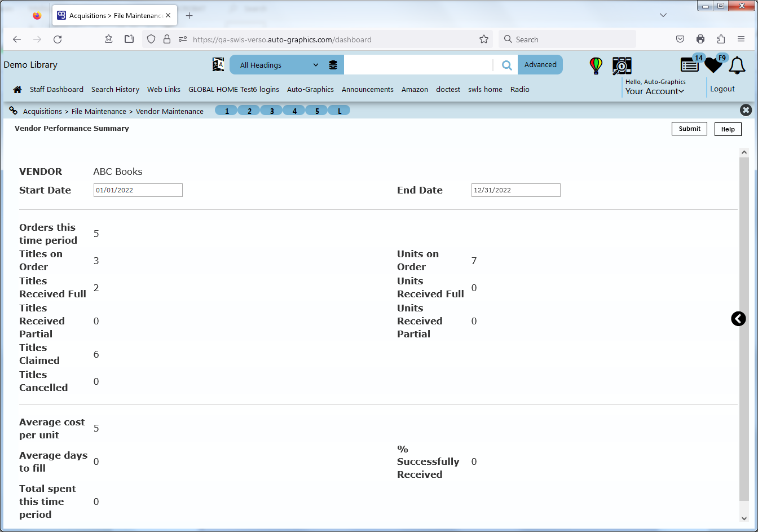Expand the Your Account menu

click(x=655, y=91)
